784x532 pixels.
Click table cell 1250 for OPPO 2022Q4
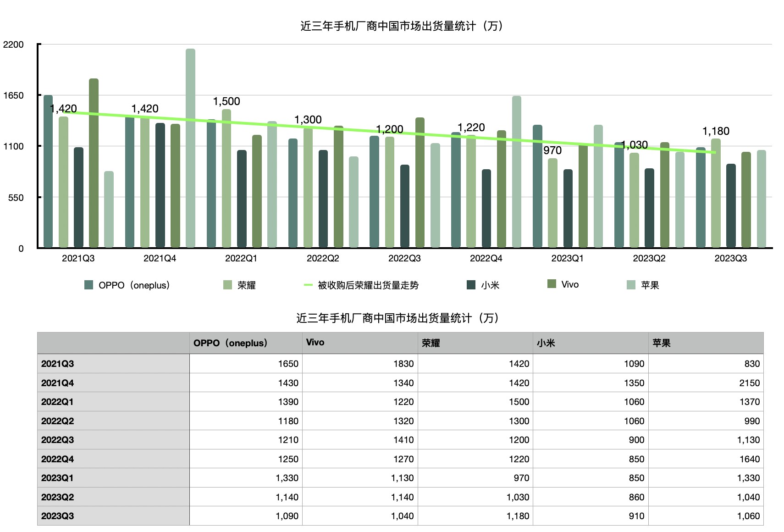pos(246,459)
